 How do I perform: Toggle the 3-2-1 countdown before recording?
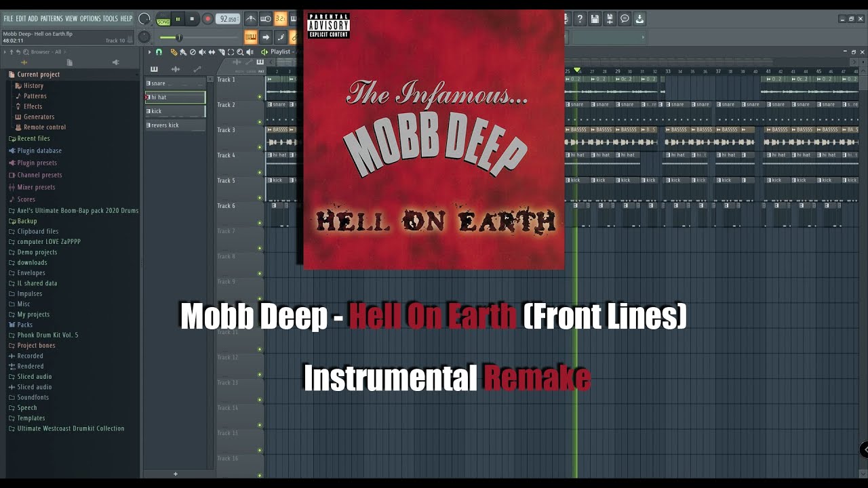pyautogui.click(x=280, y=19)
